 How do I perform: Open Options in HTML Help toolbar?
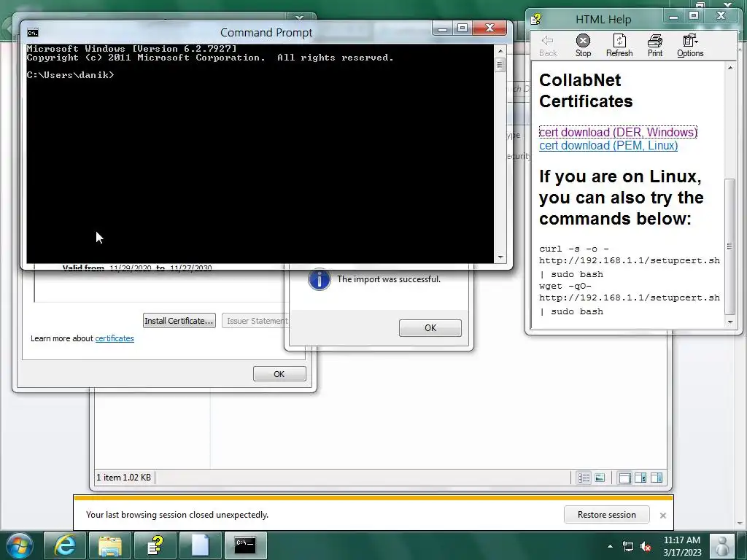[690, 46]
